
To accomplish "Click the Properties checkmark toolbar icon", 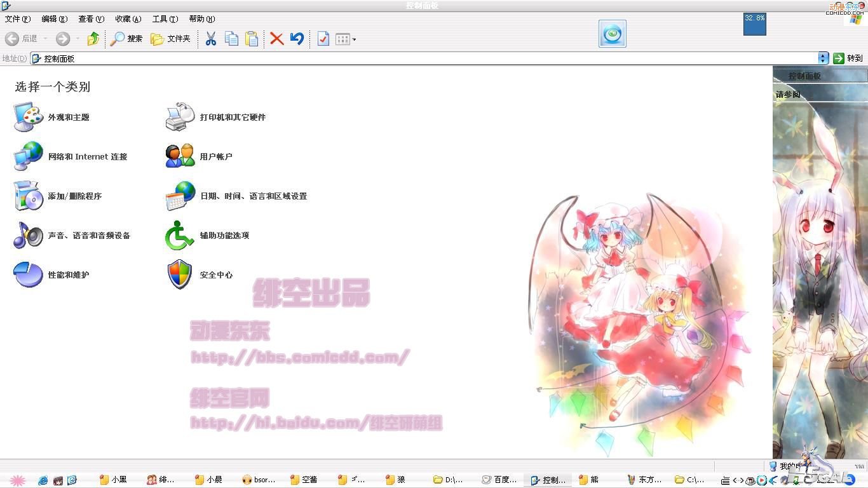I will (x=323, y=39).
